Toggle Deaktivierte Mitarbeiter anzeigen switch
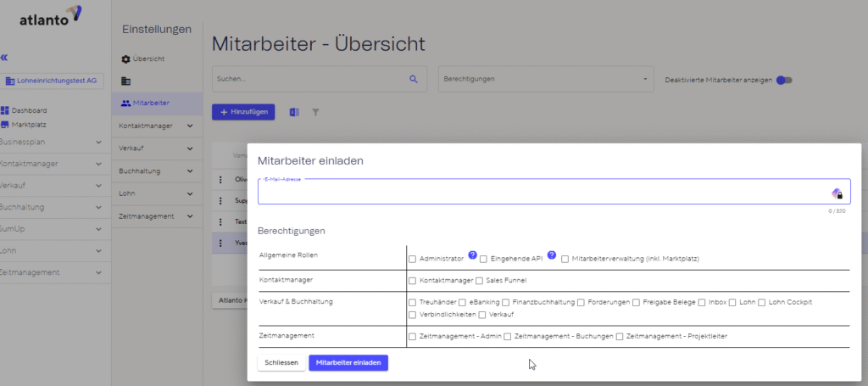The height and width of the screenshot is (386, 868). 785,80
